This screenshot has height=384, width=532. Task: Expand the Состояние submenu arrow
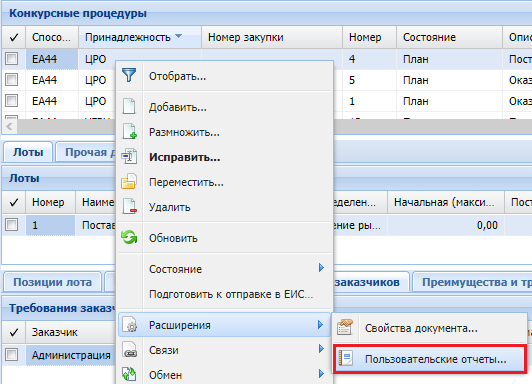pos(321,268)
